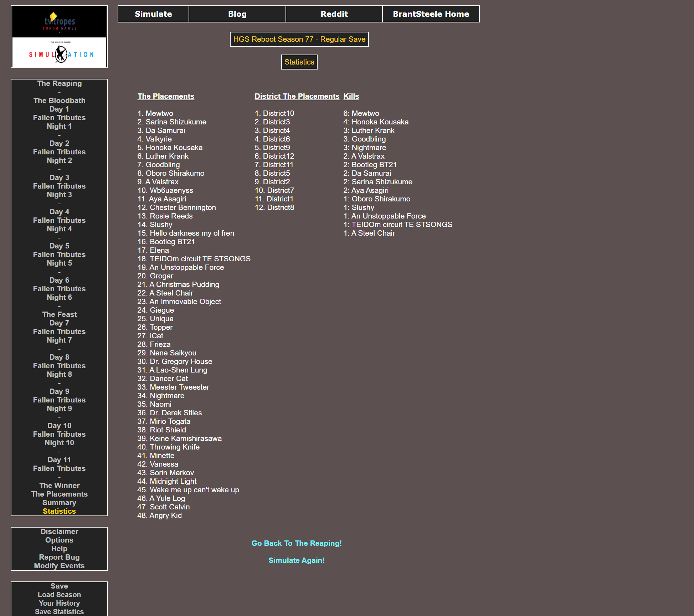View Day 10 events in sidebar

pos(59,426)
